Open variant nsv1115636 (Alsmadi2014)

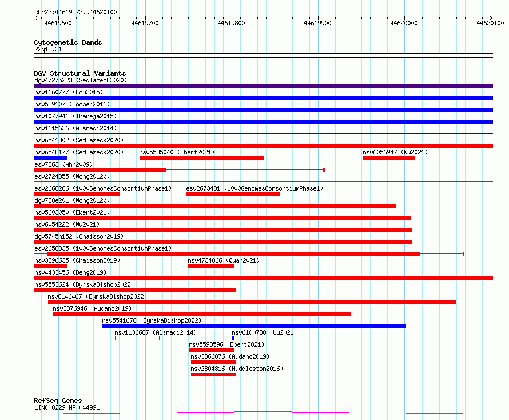pyautogui.click(x=75, y=128)
